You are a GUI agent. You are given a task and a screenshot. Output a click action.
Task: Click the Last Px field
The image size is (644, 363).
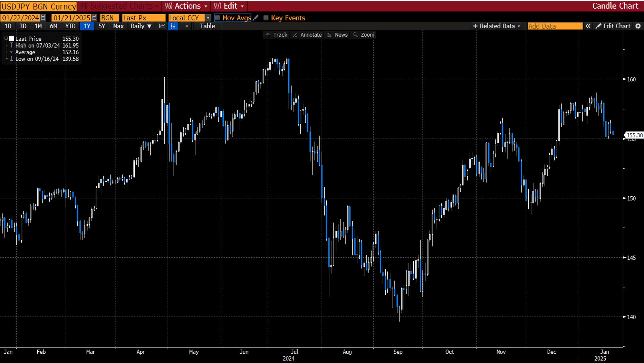point(144,18)
